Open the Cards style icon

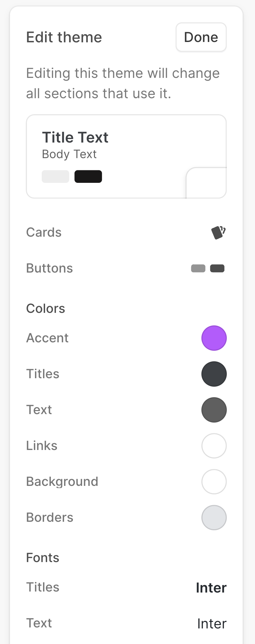click(x=218, y=233)
